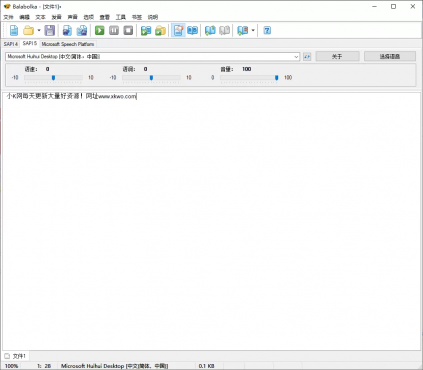Stop reading with the gray stop button
Image resolution: width=423 pixels, height=370 pixels.
(128, 31)
